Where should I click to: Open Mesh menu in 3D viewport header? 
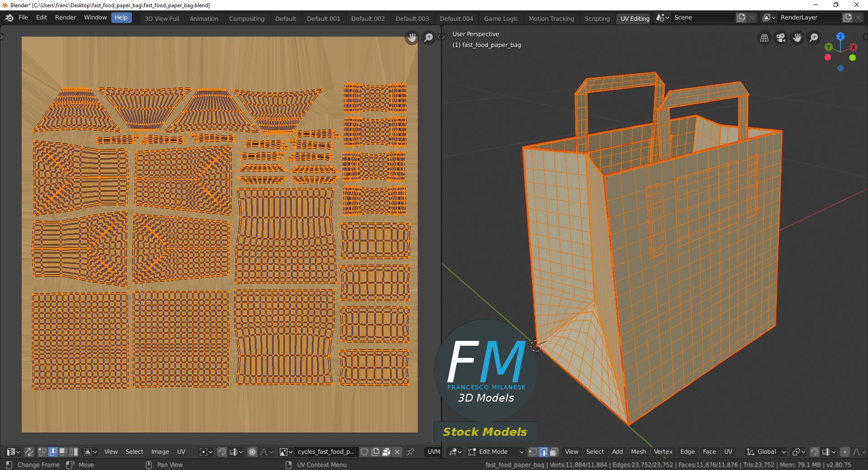coord(638,451)
